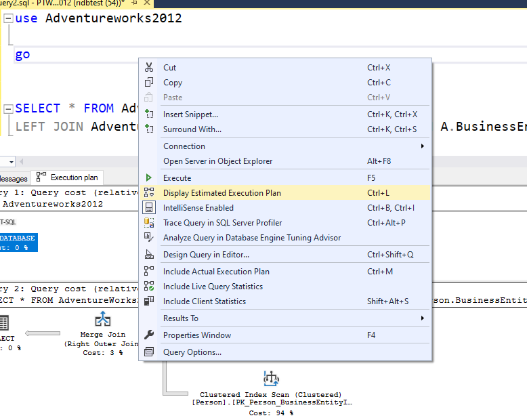Click the Database Engine Tuning Advisor icon

[x=149, y=237]
